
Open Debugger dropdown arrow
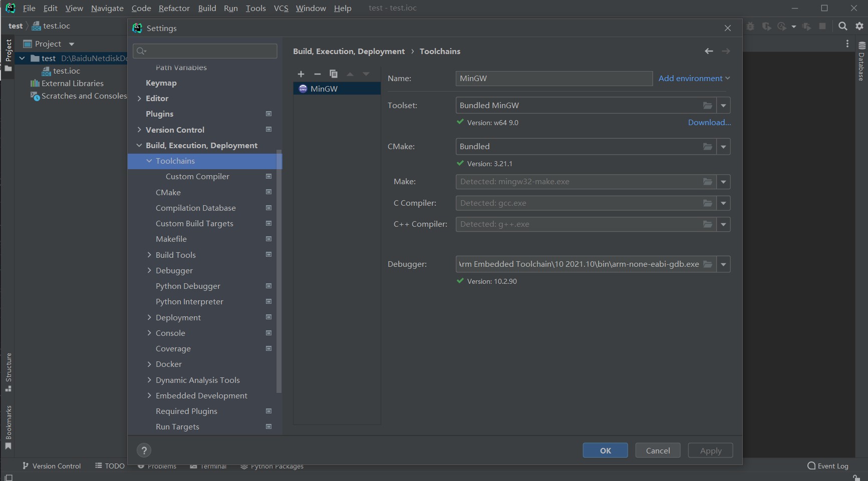pyautogui.click(x=723, y=264)
